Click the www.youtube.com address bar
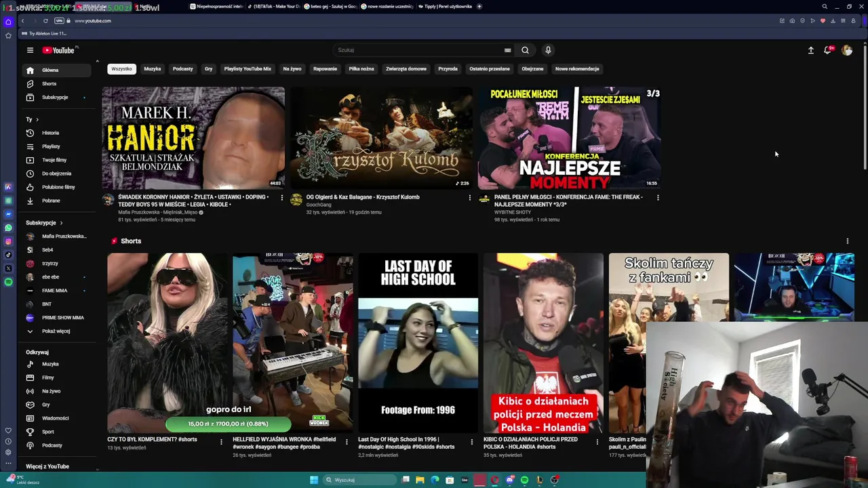Screen dimensions: 868x488 point(93,21)
